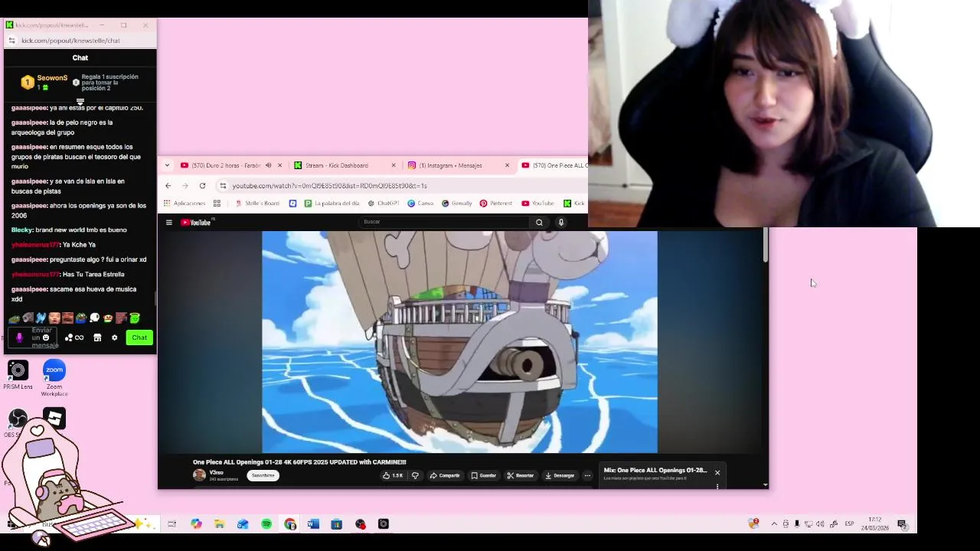The height and width of the screenshot is (551, 980).
Task: Go back in the browser
Action: [x=168, y=185]
